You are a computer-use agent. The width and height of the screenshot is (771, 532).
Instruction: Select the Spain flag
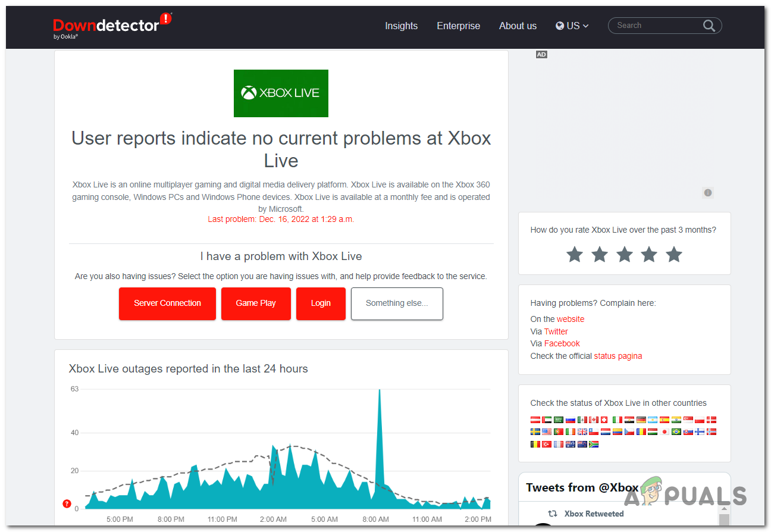pyautogui.click(x=665, y=420)
